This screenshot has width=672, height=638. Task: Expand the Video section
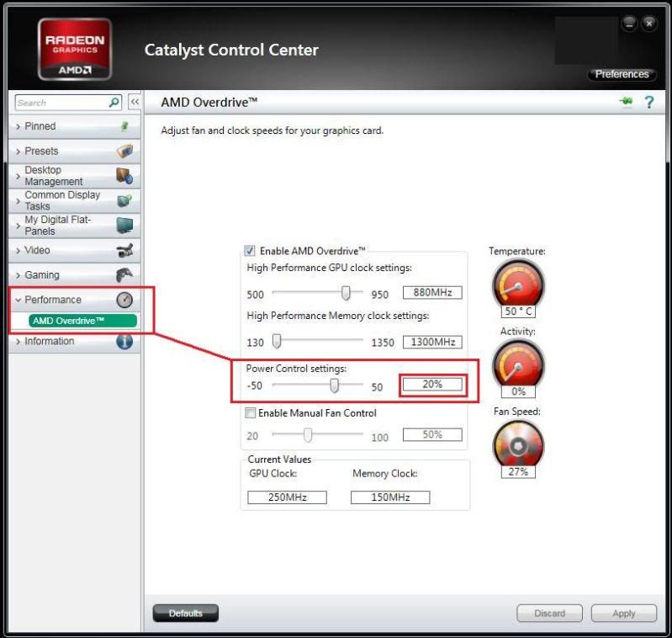click(74, 250)
